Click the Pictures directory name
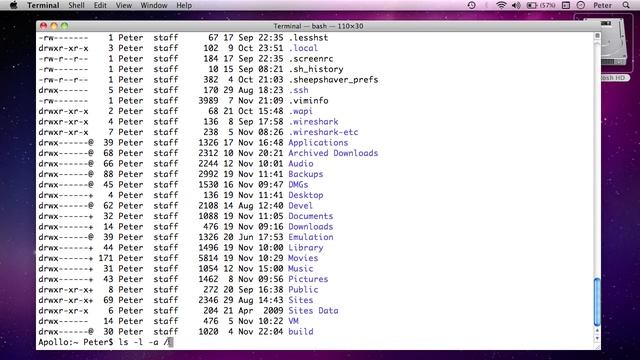Image resolution: width=640 pixels, height=360 pixels. 308,279
